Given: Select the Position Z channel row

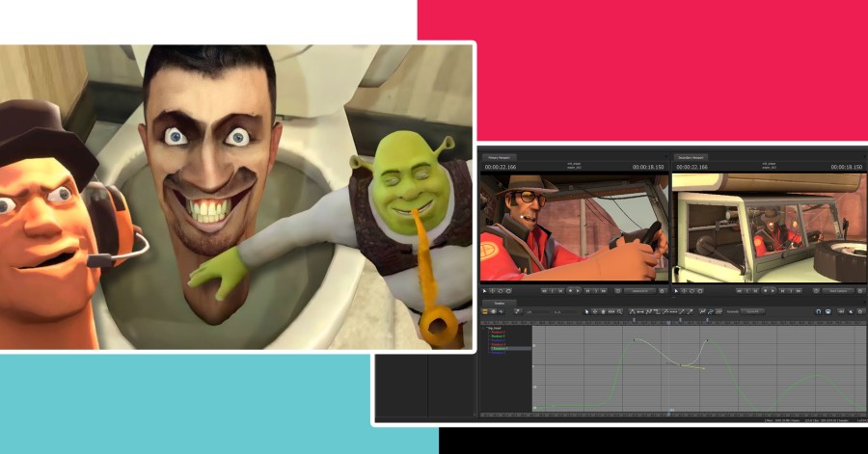Looking at the screenshot, I should pos(498,340).
